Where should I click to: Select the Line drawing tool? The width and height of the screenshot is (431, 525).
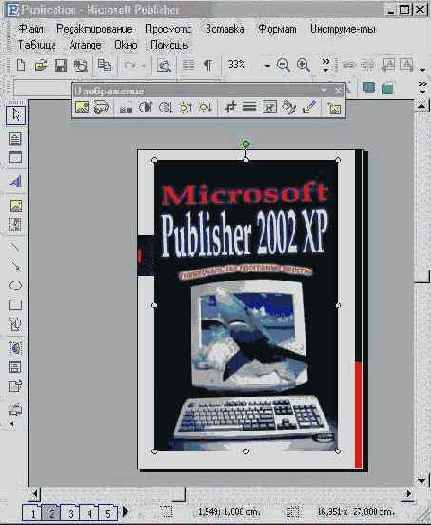point(15,247)
